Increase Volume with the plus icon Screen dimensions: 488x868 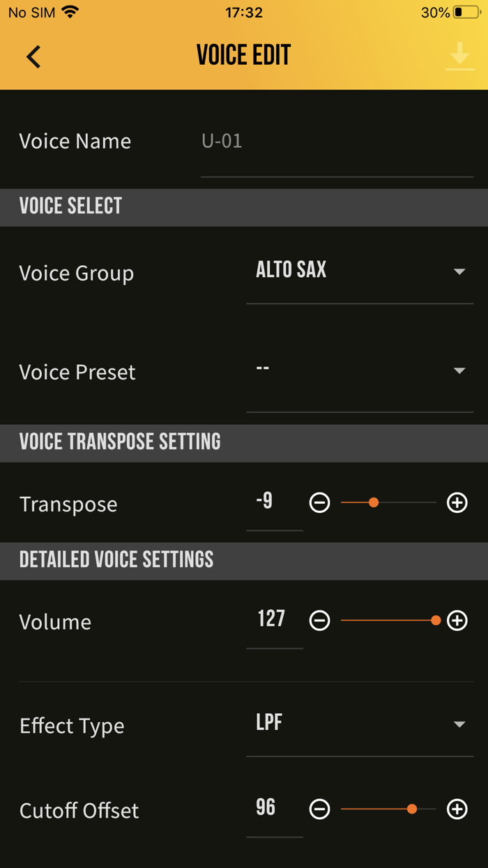tap(457, 620)
